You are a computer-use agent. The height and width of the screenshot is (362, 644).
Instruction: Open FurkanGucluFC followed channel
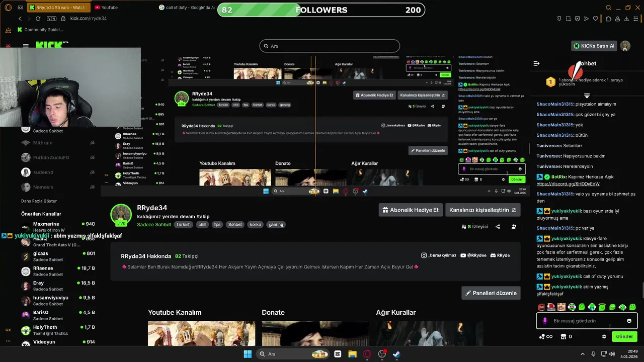tap(58, 157)
